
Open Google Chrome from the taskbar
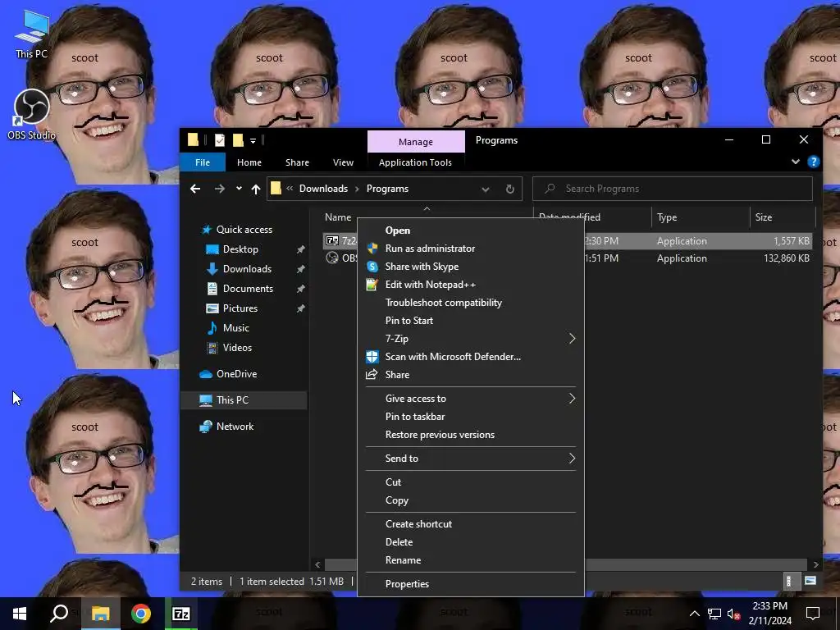(141, 614)
